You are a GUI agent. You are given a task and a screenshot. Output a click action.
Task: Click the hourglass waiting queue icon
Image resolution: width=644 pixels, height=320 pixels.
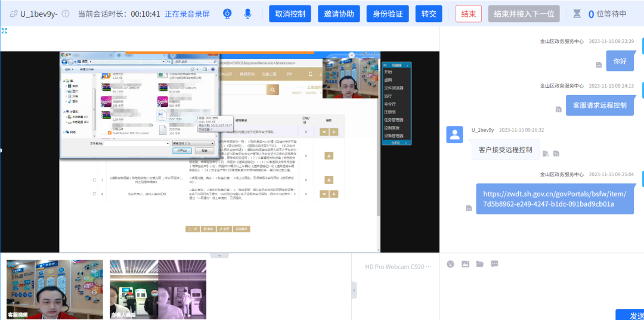577,14
